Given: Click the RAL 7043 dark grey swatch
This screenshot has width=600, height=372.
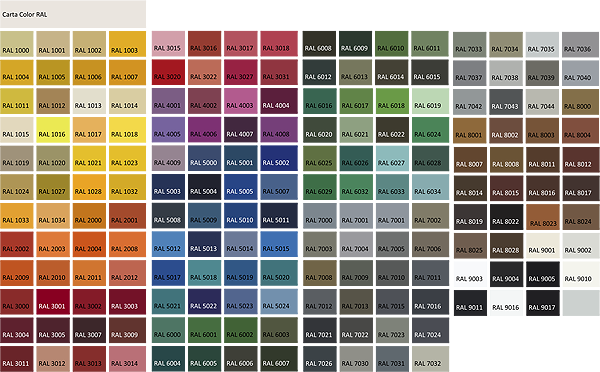Looking at the screenshot, I should (506, 102).
